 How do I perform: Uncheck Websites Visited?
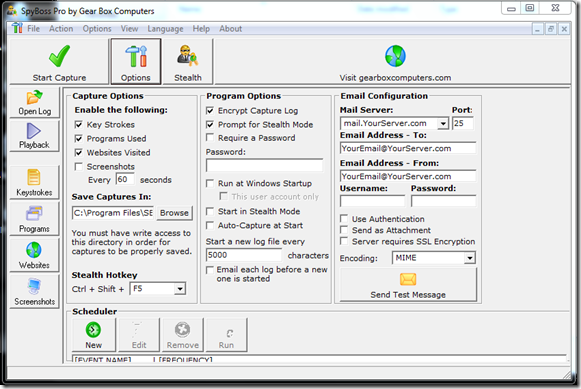pyautogui.click(x=79, y=153)
